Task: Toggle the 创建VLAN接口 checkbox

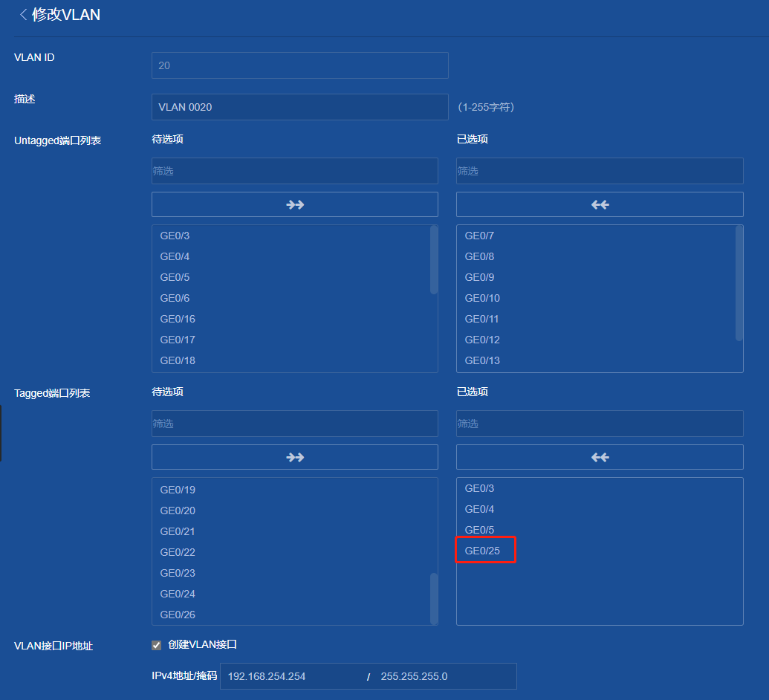Action: pos(157,645)
